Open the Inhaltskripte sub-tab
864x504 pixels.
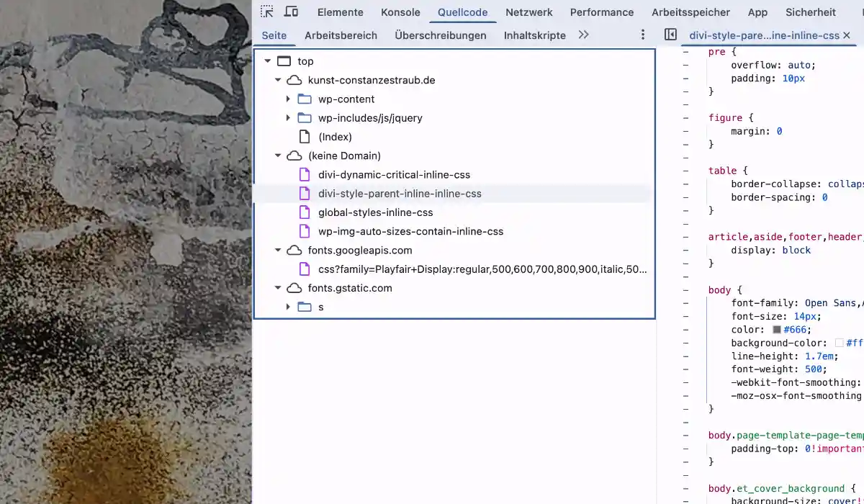pyautogui.click(x=535, y=35)
